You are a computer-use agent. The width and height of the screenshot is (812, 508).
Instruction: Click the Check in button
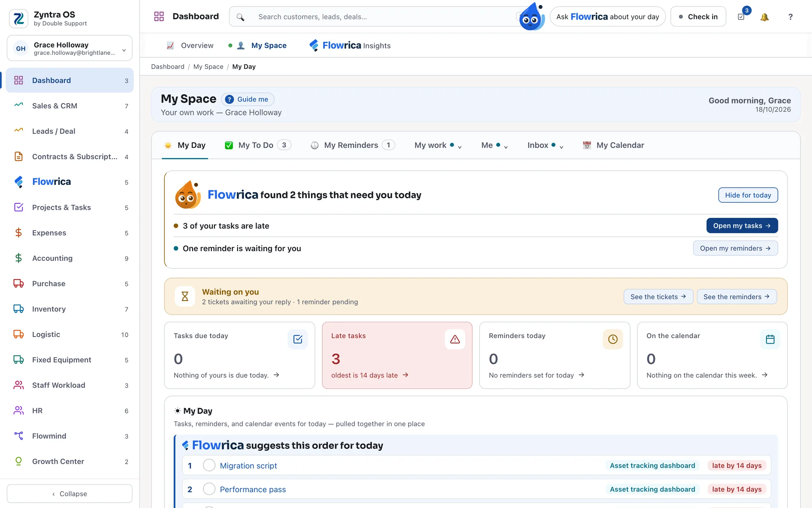point(698,17)
